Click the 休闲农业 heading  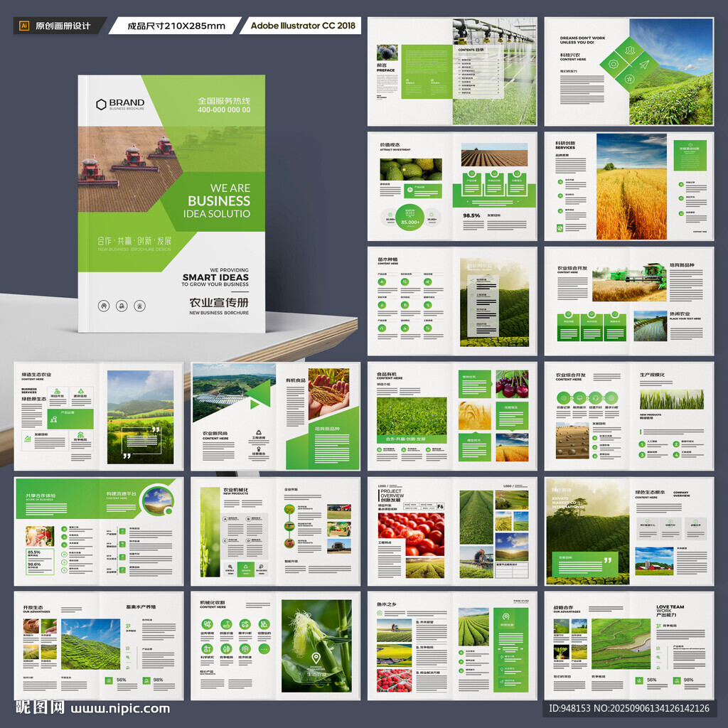click(x=679, y=314)
